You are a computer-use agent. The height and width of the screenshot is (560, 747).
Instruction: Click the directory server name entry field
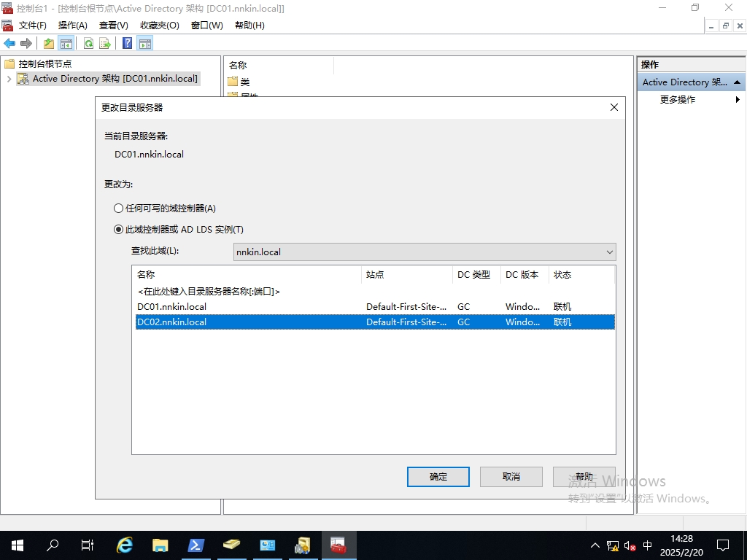tap(209, 292)
